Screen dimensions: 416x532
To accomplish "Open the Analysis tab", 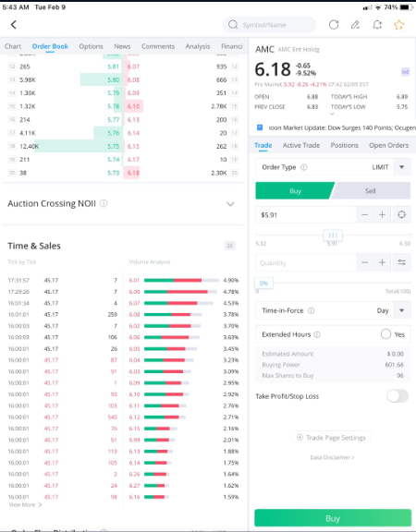I will point(198,46).
